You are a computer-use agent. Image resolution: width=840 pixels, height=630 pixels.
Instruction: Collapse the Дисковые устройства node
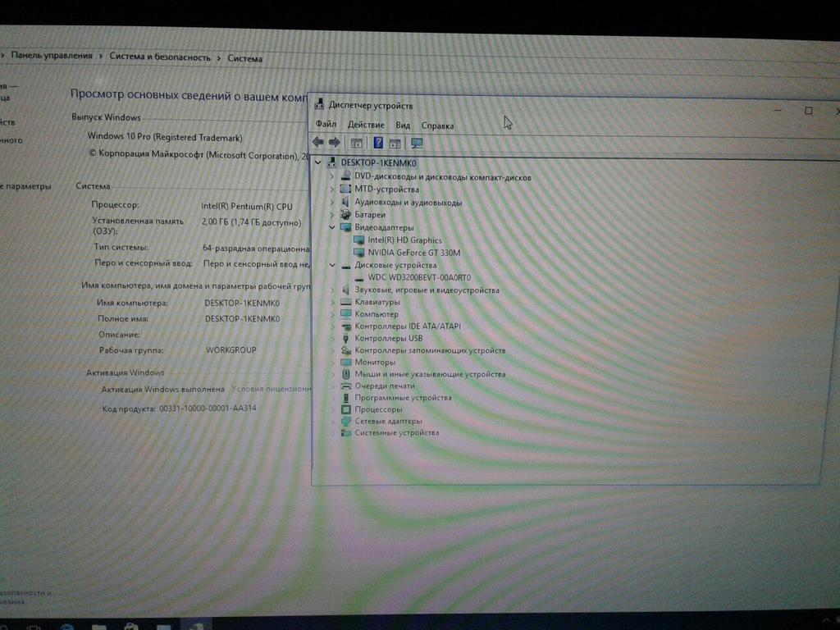331,265
